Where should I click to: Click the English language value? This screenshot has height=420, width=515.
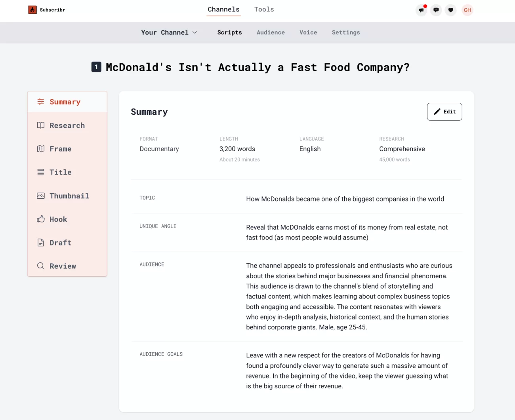310,149
